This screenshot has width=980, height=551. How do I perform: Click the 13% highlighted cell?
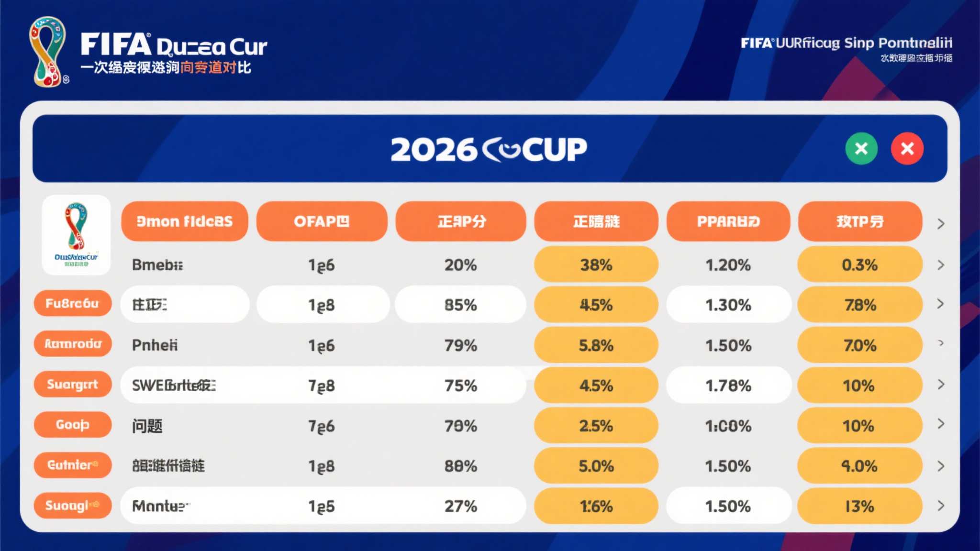tap(859, 506)
